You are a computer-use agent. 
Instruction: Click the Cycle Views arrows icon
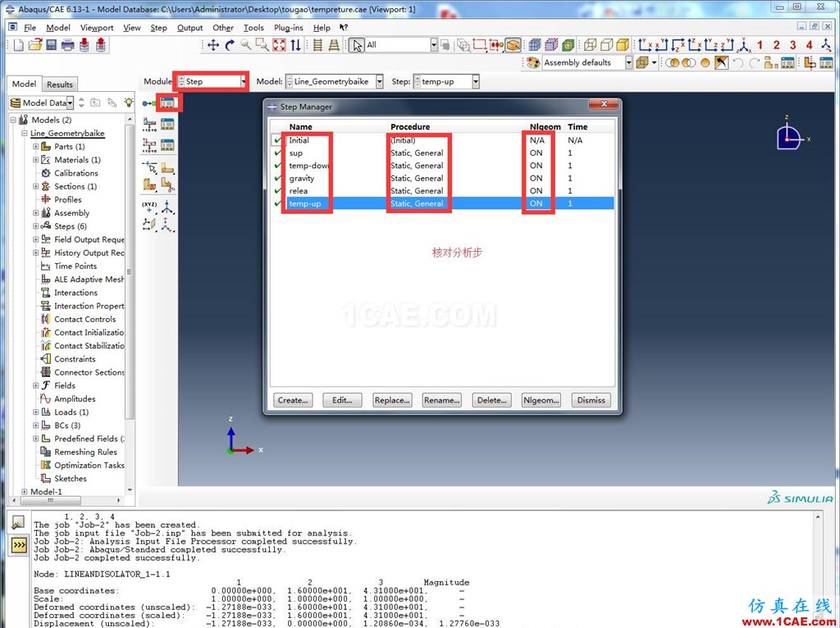click(295, 45)
